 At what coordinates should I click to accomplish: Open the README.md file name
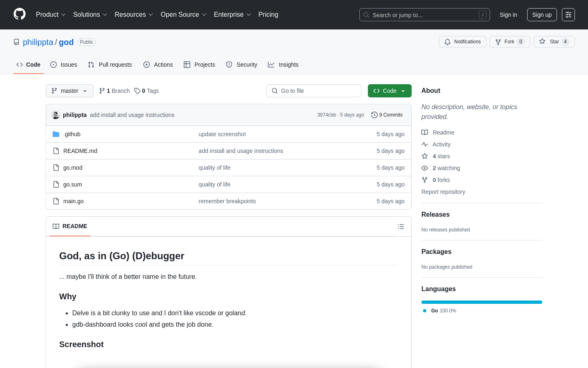coord(80,151)
